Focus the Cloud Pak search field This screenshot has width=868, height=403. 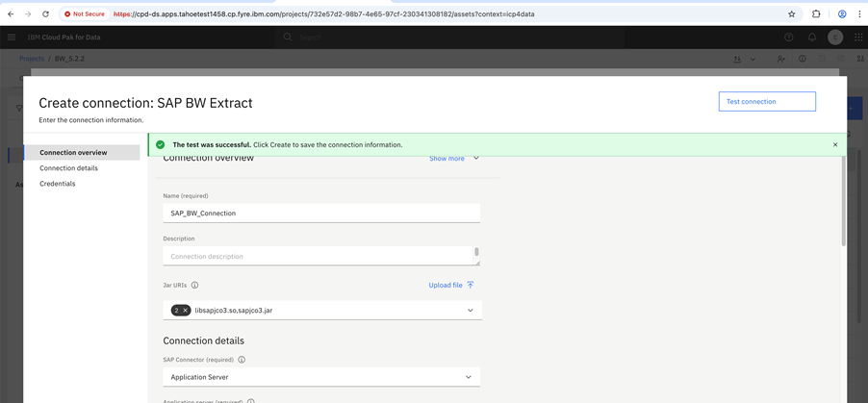click(x=450, y=38)
